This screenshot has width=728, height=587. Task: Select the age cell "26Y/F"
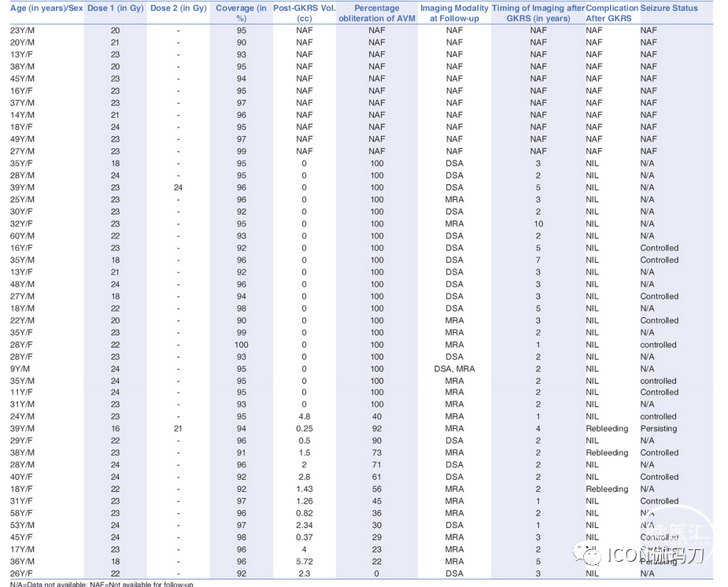[x=22, y=574]
